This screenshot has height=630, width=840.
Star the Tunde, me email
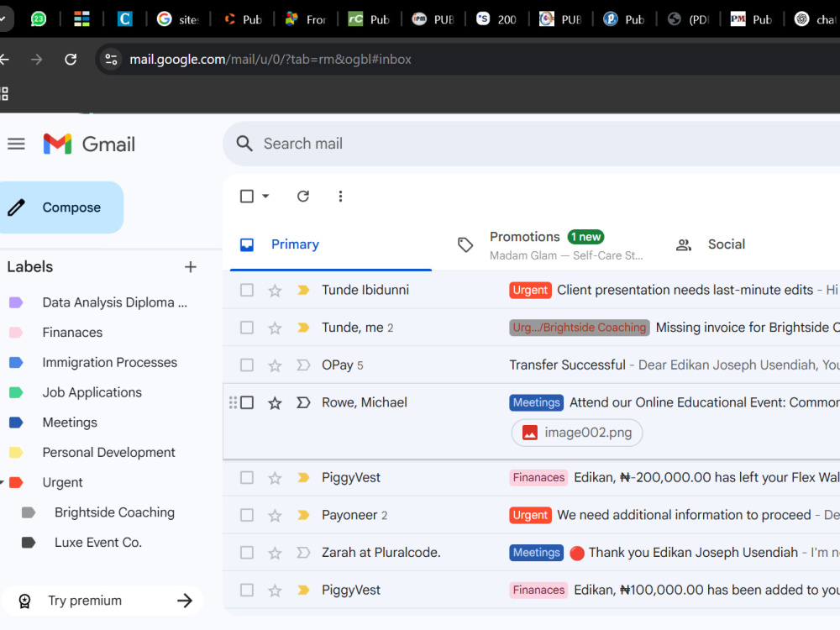click(275, 328)
